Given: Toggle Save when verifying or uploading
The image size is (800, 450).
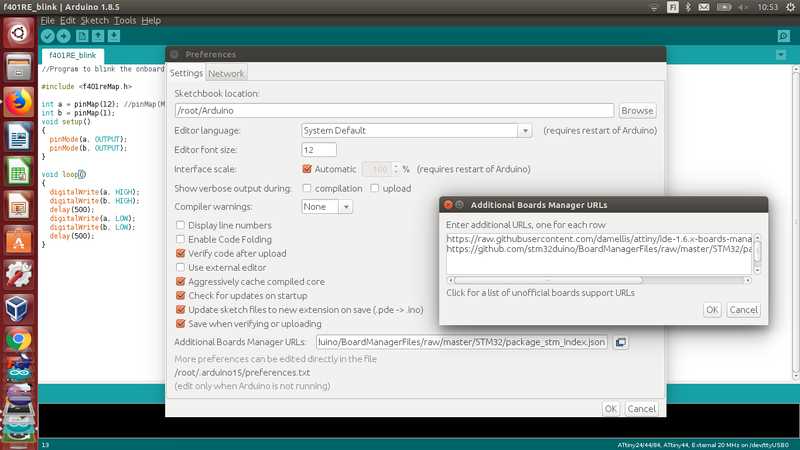Looking at the screenshot, I should pyautogui.click(x=180, y=323).
